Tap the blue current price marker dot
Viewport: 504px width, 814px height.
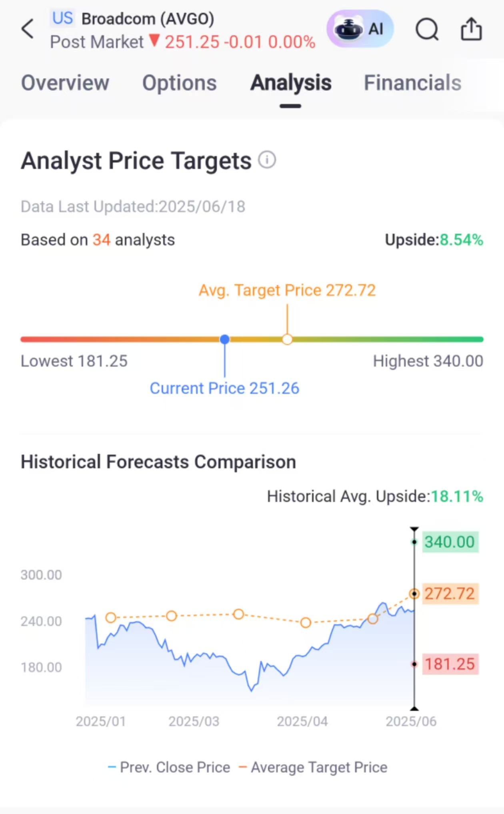coord(225,339)
